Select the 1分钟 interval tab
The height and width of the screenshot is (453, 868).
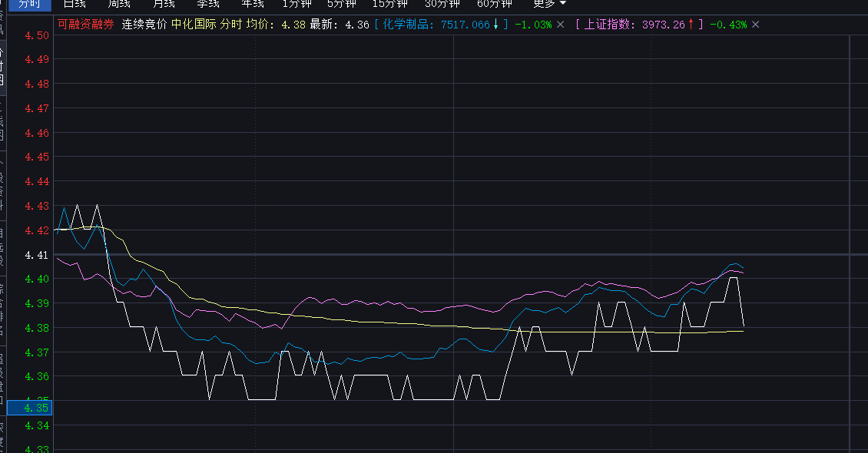(297, 4)
